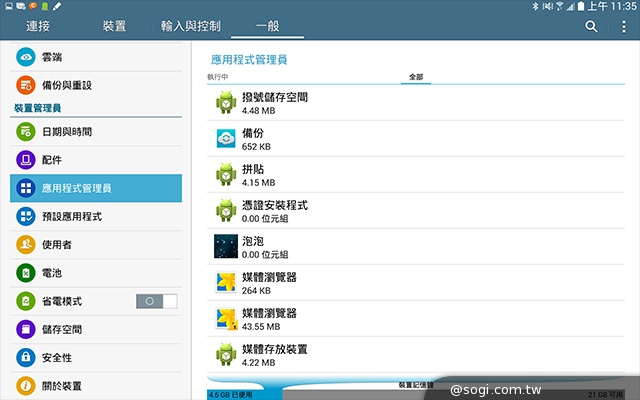Viewport: 640px width, 400px height.
Task: Tap the flower icon for 媒體瀏覽器 43.55 MB
Action: click(x=226, y=318)
